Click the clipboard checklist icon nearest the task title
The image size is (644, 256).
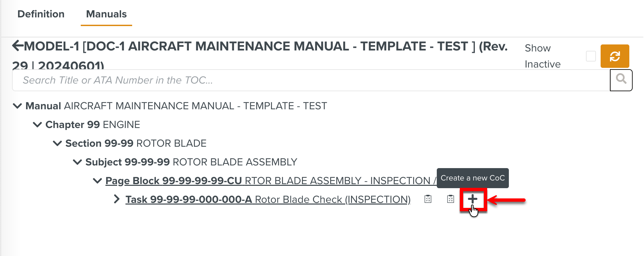[428, 199]
